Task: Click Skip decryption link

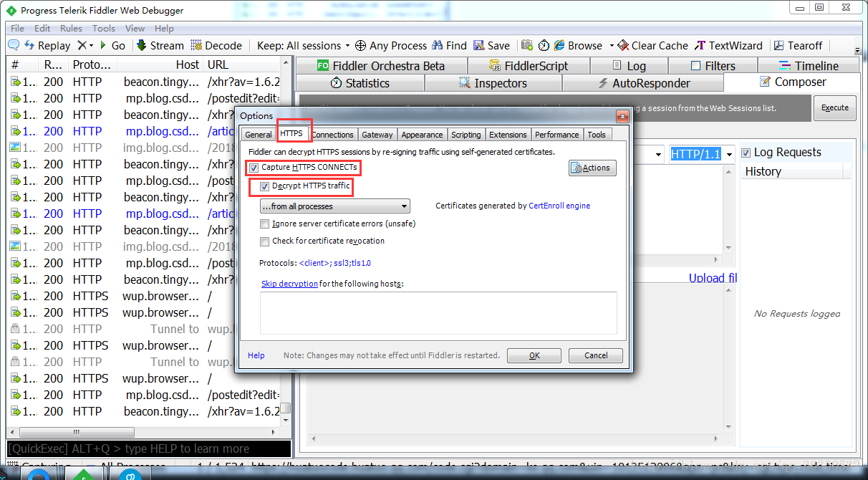Action: pos(289,284)
